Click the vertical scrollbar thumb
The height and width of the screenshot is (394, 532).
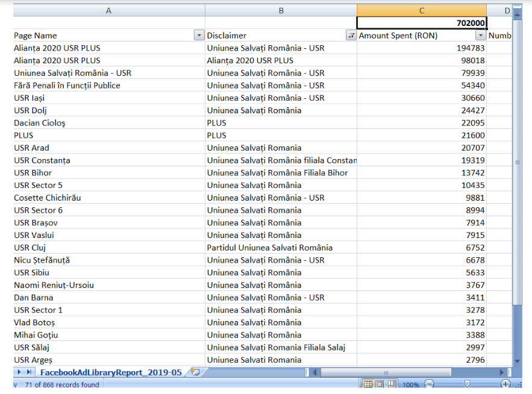coord(517,162)
